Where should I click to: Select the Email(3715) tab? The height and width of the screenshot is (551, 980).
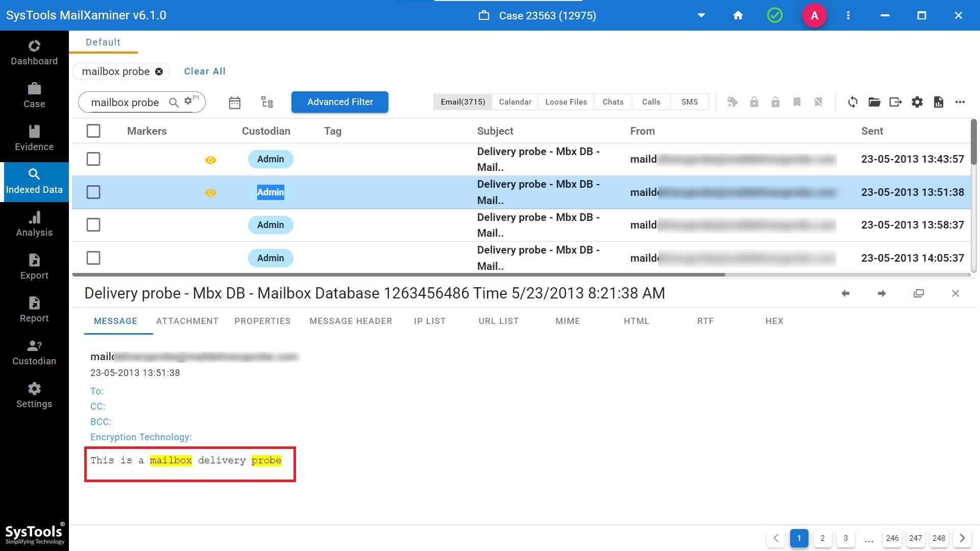tap(463, 102)
